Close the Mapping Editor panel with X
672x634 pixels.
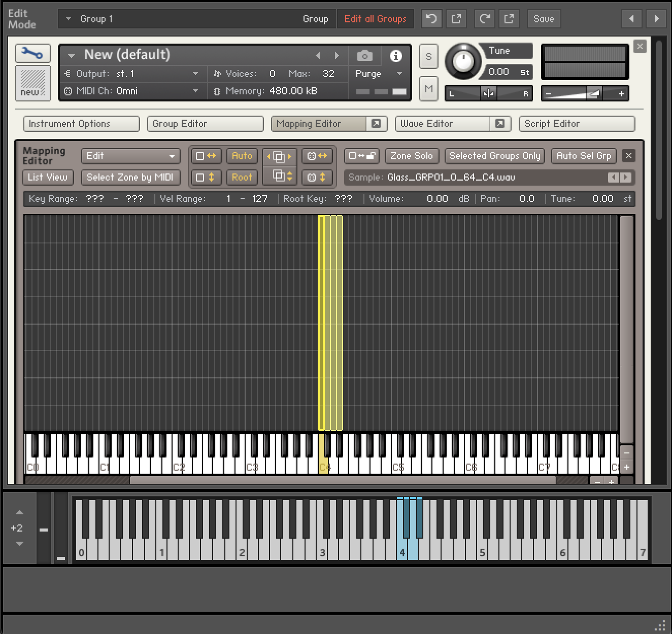(x=628, y=156)
